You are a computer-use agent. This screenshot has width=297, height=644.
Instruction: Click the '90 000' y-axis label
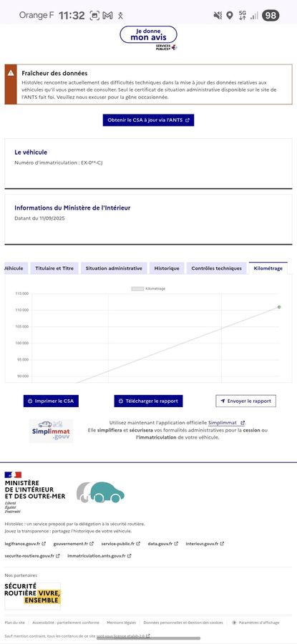(23, 376)
